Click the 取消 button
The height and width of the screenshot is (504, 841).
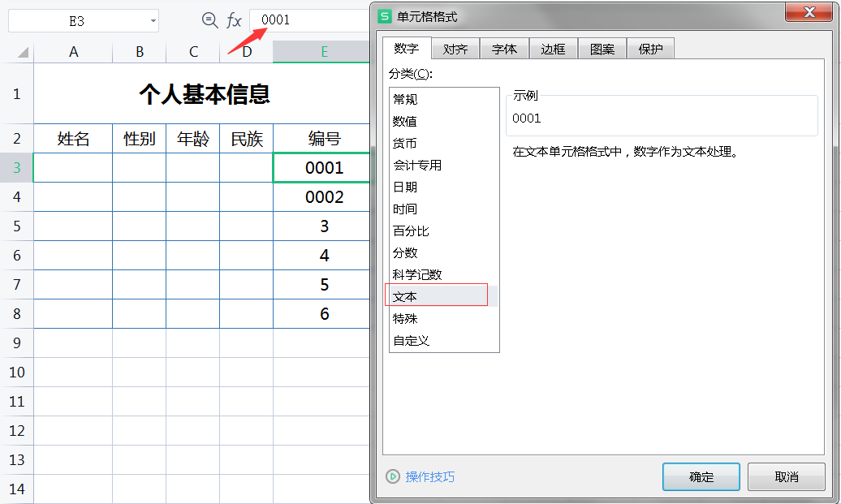point(787,476)
